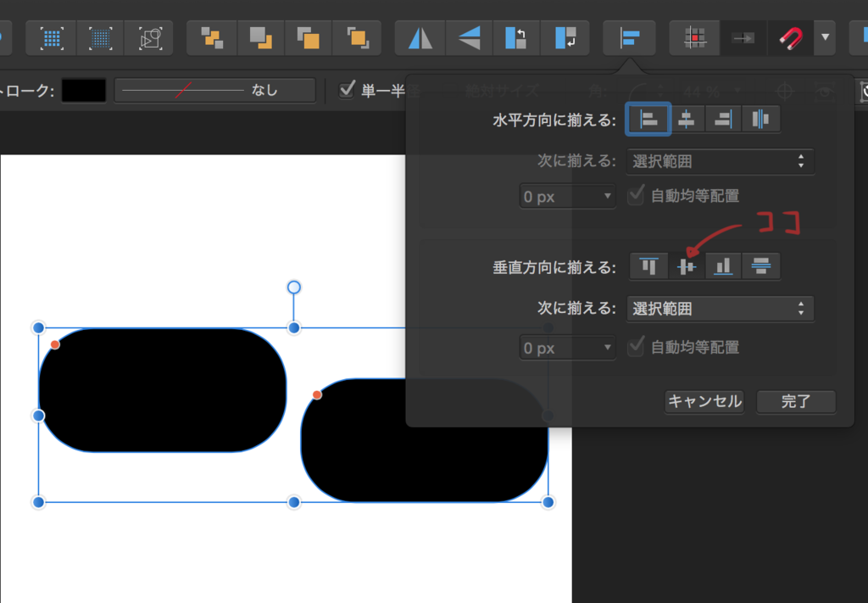Rotate selection counter-clockwise icon

coord(516,38)
